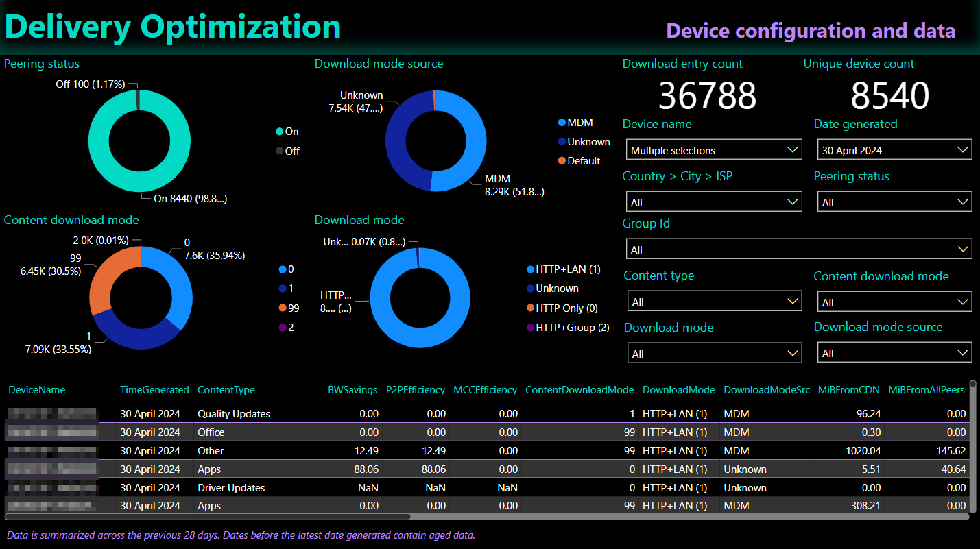Expand the Date generated dropdown

894,150
